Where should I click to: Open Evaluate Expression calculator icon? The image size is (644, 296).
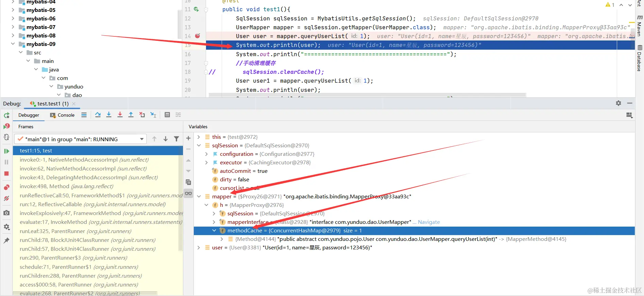pos(167,115)
